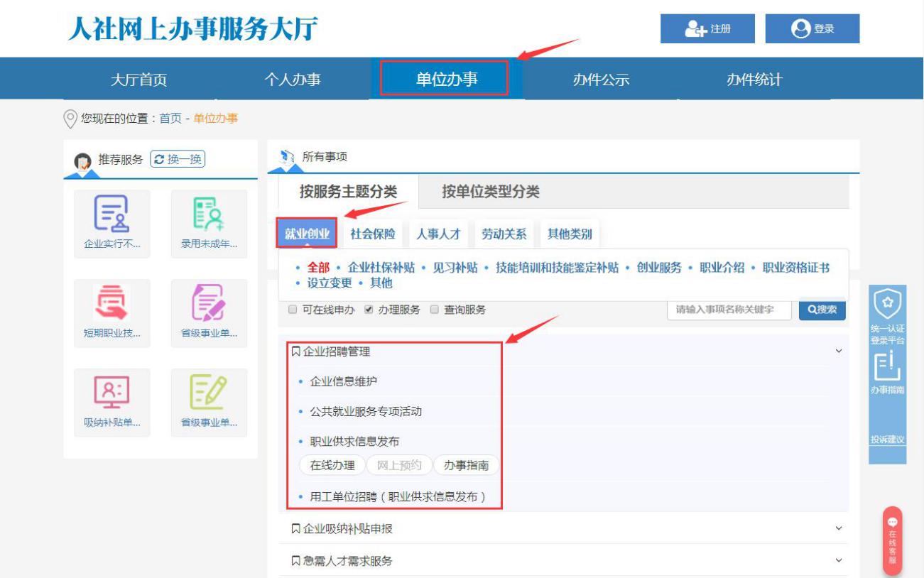Open the 录用未成年... service icon
924x578 pixels.
tap(209, 214)
